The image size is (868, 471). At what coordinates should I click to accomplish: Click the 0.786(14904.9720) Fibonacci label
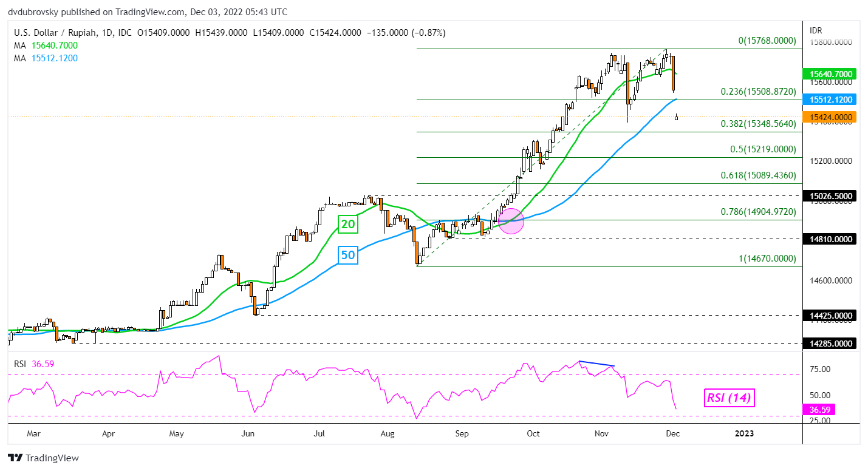point(758,212)
